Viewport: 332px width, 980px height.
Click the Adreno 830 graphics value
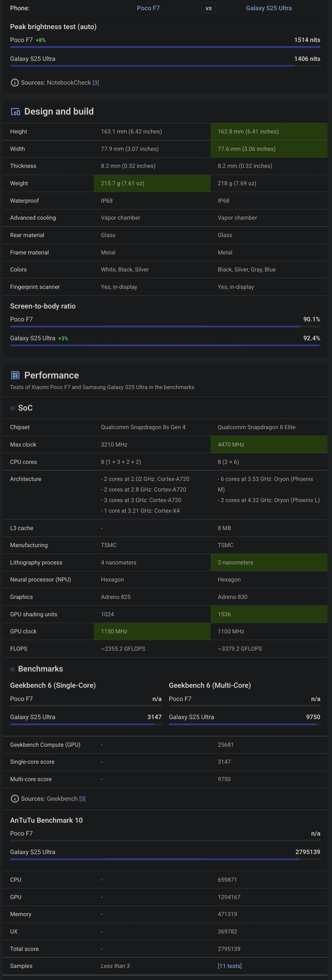pyautogui.click(x=232, y=597)
